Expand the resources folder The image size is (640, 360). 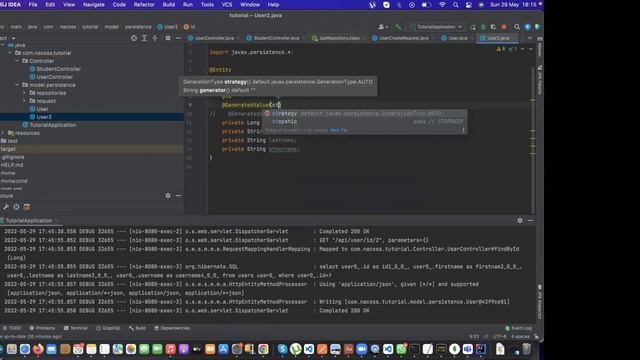click(x=3, y=133)
